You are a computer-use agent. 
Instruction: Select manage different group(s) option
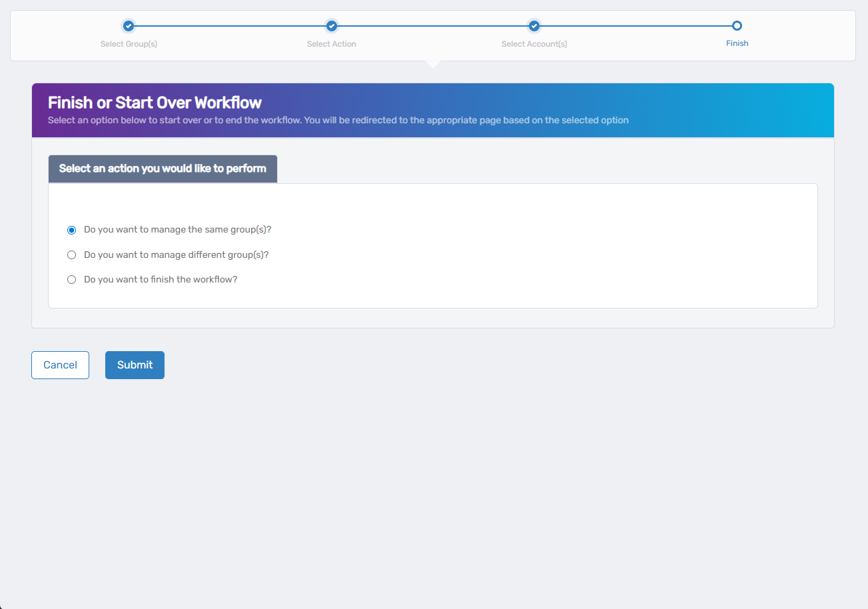point(71,255)
